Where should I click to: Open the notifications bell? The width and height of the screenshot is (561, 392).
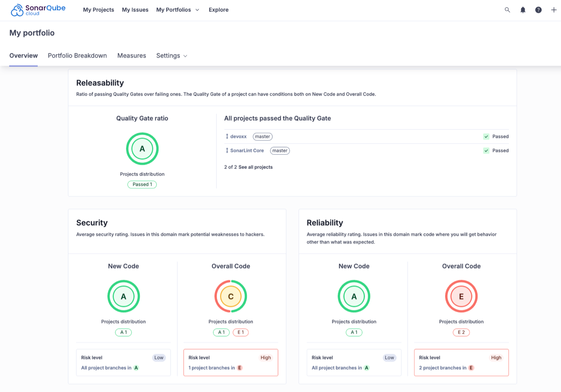point(523,10)
